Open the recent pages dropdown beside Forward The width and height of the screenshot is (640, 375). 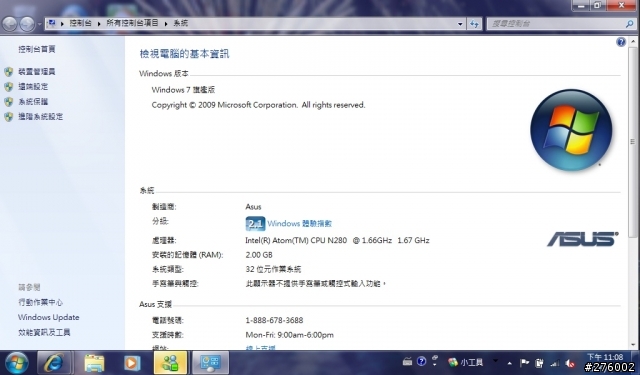39,24
